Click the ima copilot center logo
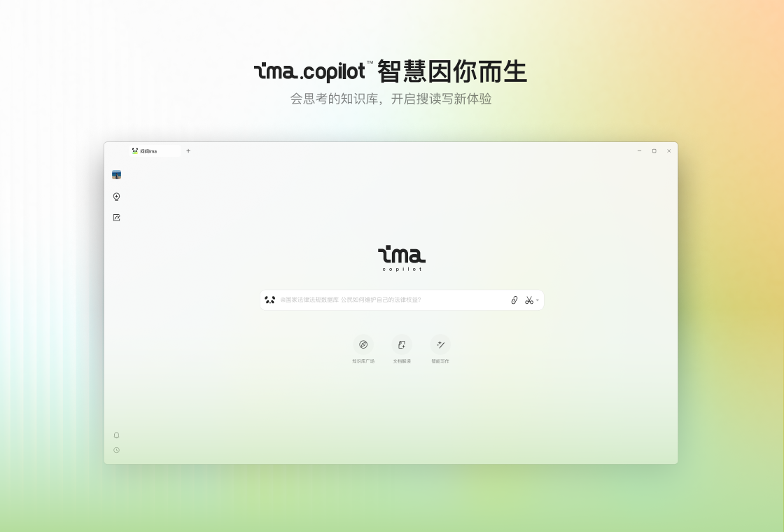784x532 pixels. point(402,258)
